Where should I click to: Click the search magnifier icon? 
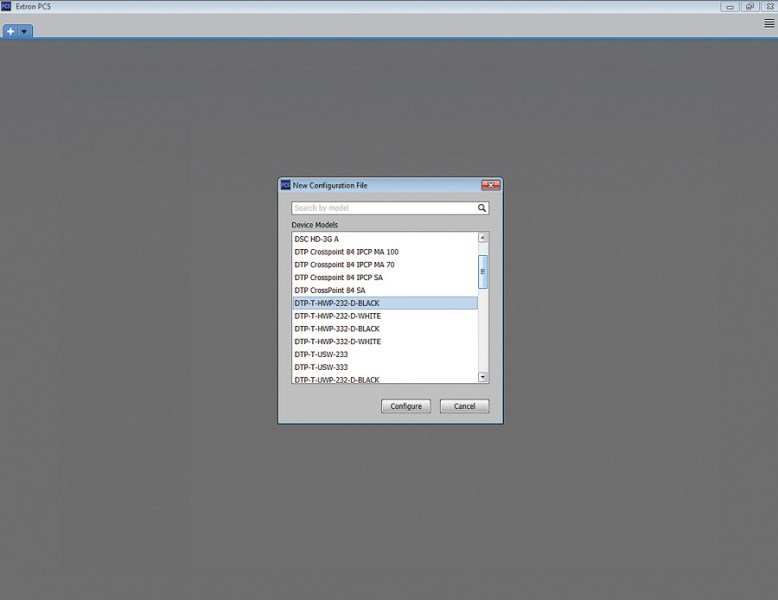click(482, 208)
